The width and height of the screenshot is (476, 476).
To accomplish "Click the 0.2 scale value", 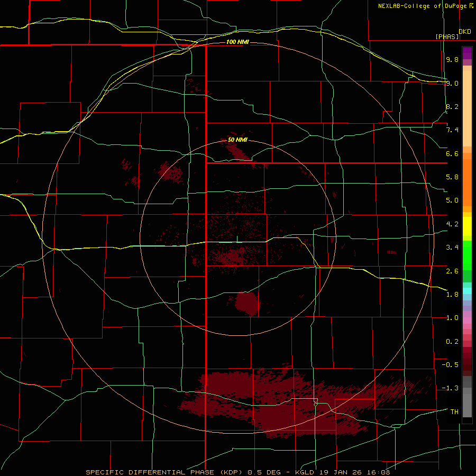I will [452, 342].
